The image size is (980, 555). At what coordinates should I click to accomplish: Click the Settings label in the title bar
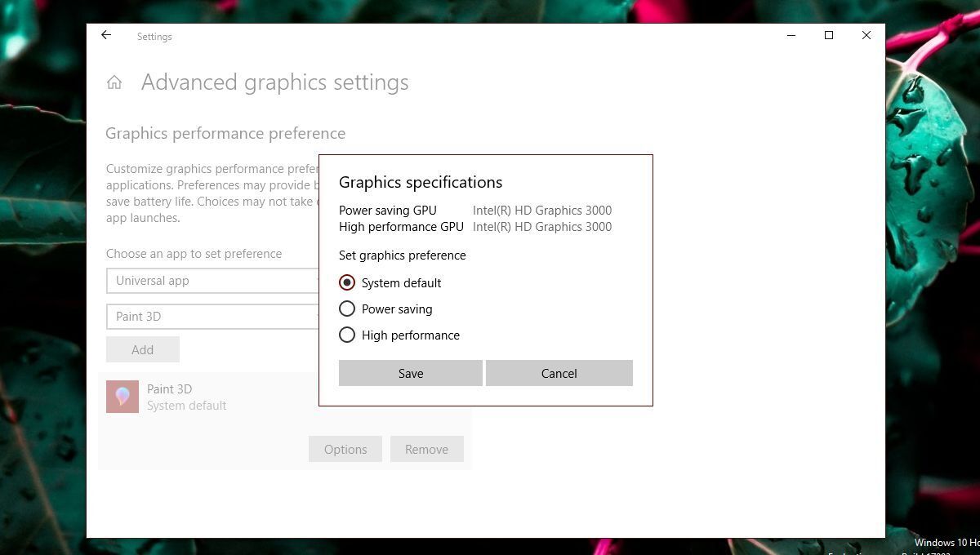pyautogui.click(x=154, y=37)
